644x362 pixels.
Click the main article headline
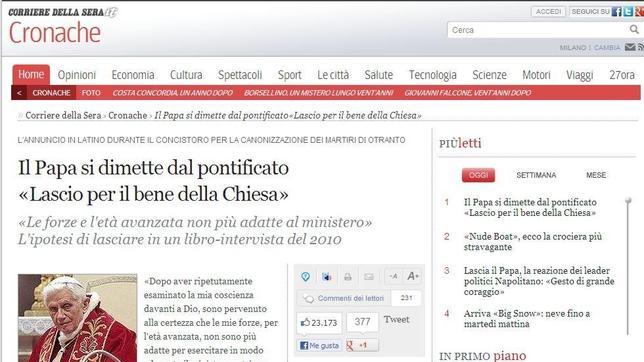point(154,181)
